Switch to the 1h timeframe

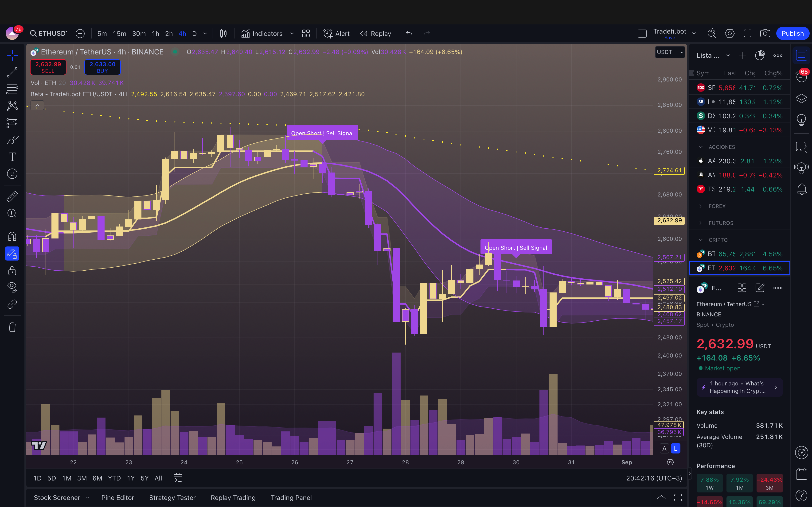point(155,34)
